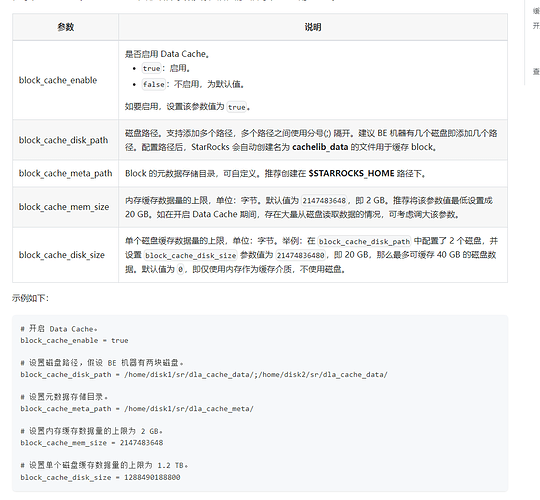Click the '示例如下:' paragraph text
This screenshot has height=500, width=540.
pos(30,298)
